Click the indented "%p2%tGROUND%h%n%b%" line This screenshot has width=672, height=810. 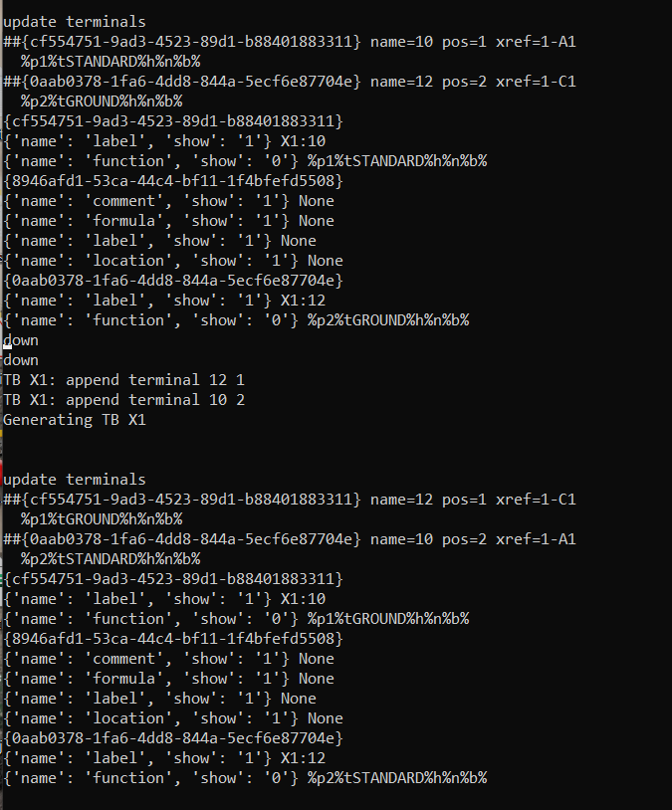click(x=102, y=101)
